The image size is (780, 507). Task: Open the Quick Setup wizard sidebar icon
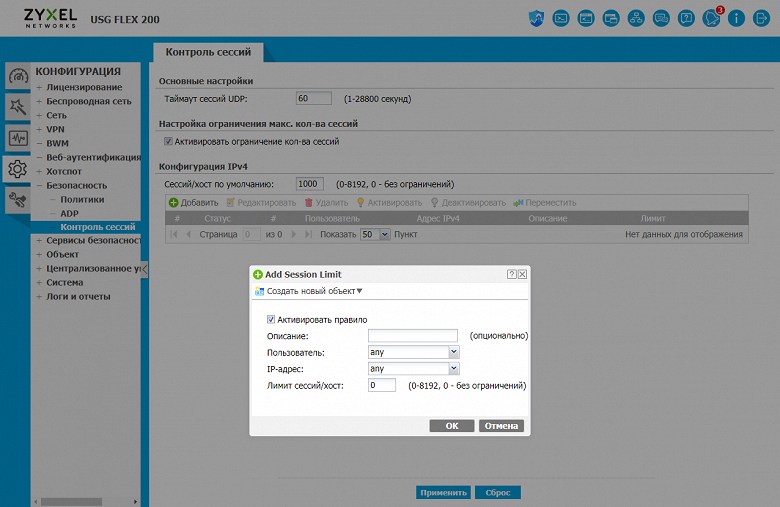pyautogui.click(x=18, y=106)
